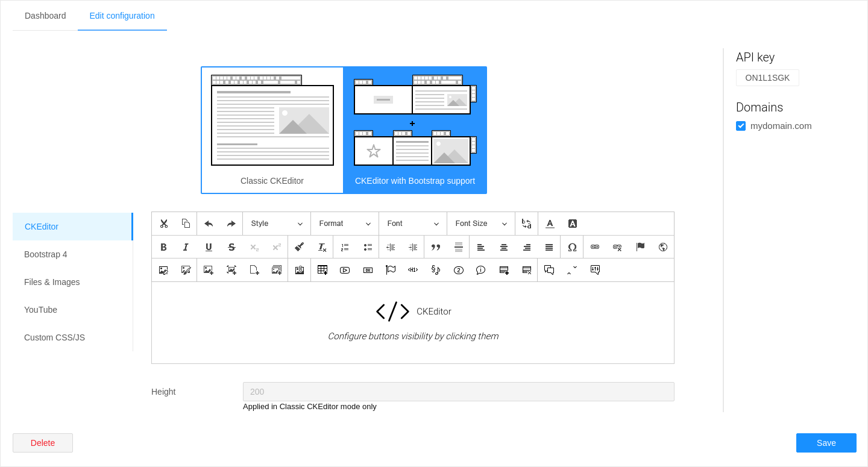Toggle the Find and Replace button
868x467 pixels.
[x=526, y=224]
